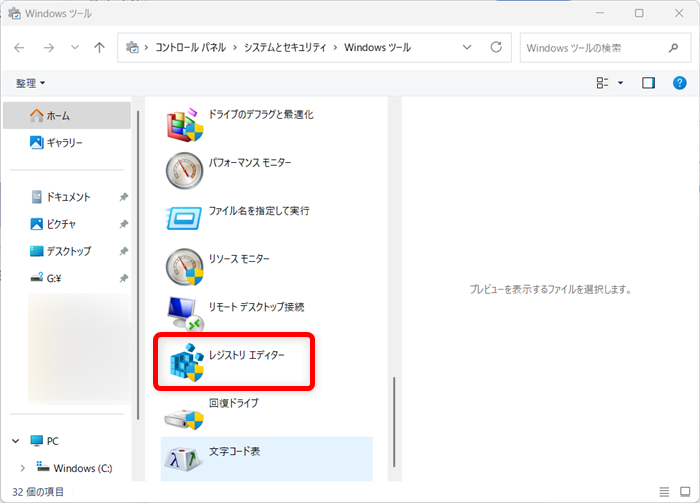Toggle the preview pane button
Screen dimensions: 700x503
(x=648, y=83)
